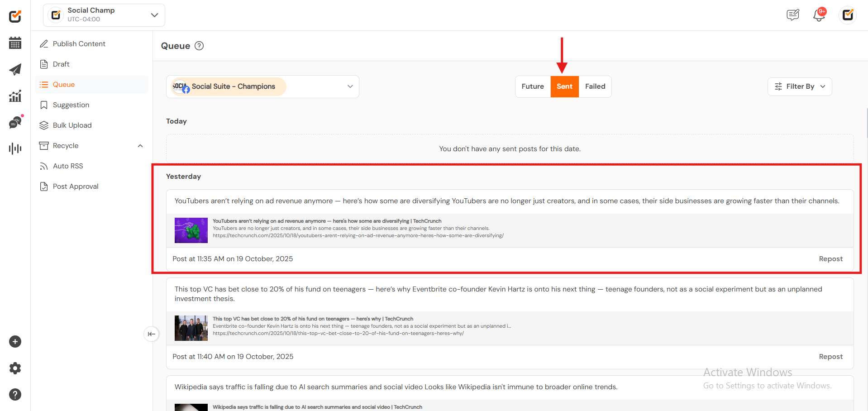Switch to the Failed tab

click(x=595, y=86)
